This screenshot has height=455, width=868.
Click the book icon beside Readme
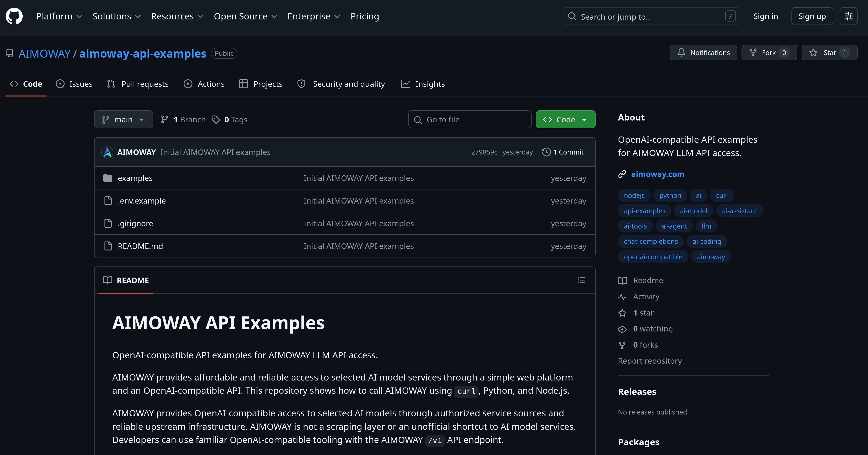[x=622, y=281]
